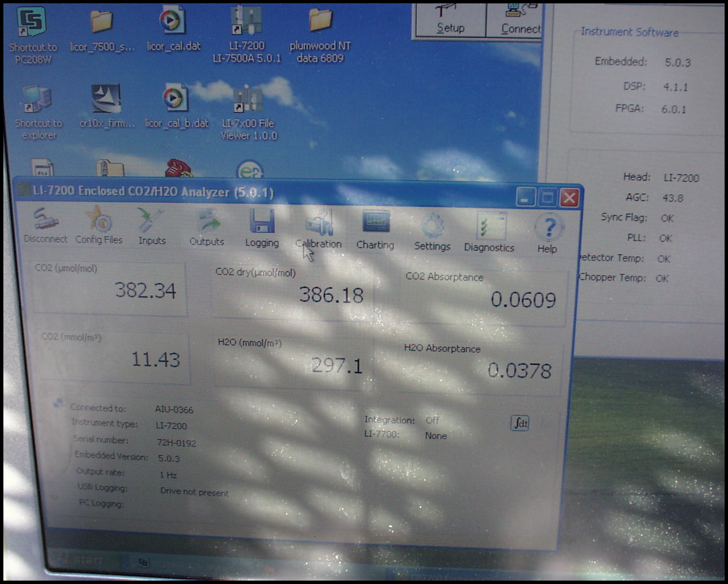Click the H2O Absorptance value 0.0378

coord(520,370)
